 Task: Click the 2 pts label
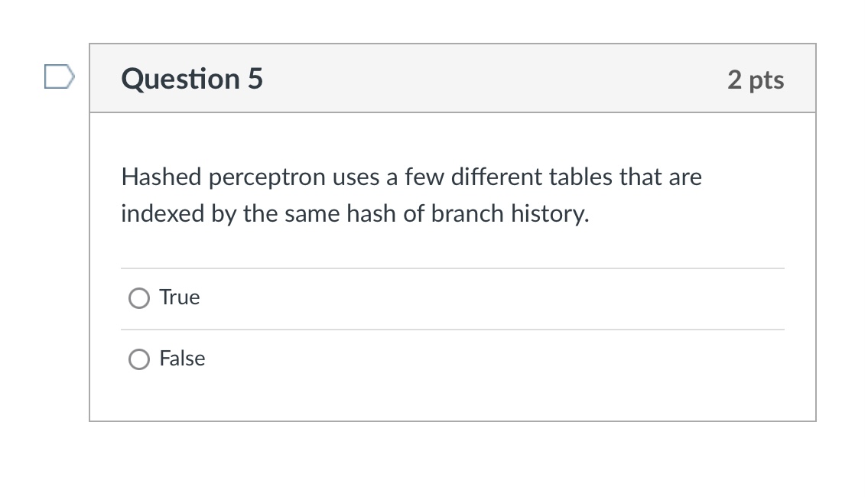click(756, 80)
